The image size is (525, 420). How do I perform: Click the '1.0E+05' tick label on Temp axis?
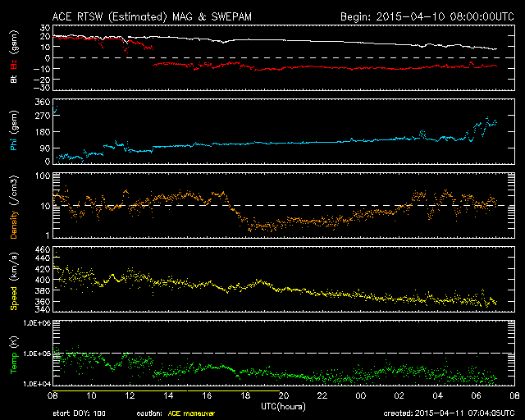[x=37, y=354]
